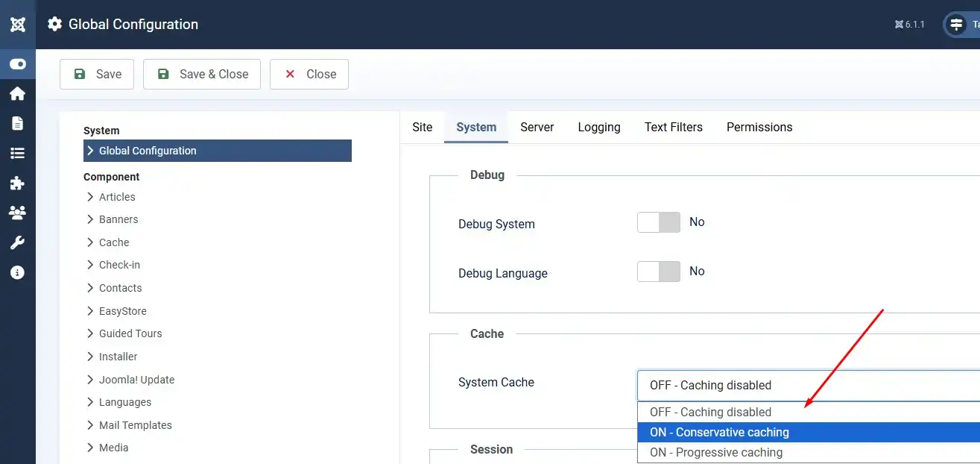Open Contacts component settings
The width and height of the screenshot is (980, 464).
pyautogui.click(x=120, y=288)
